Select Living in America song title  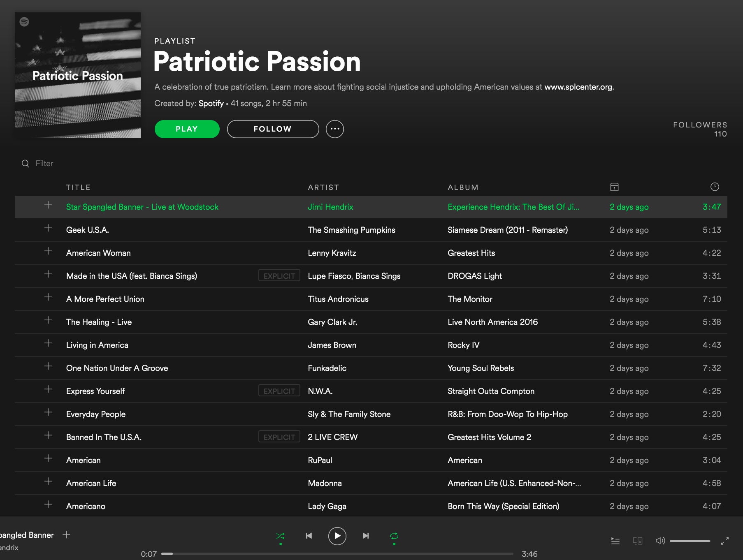[x=97, y=345]
